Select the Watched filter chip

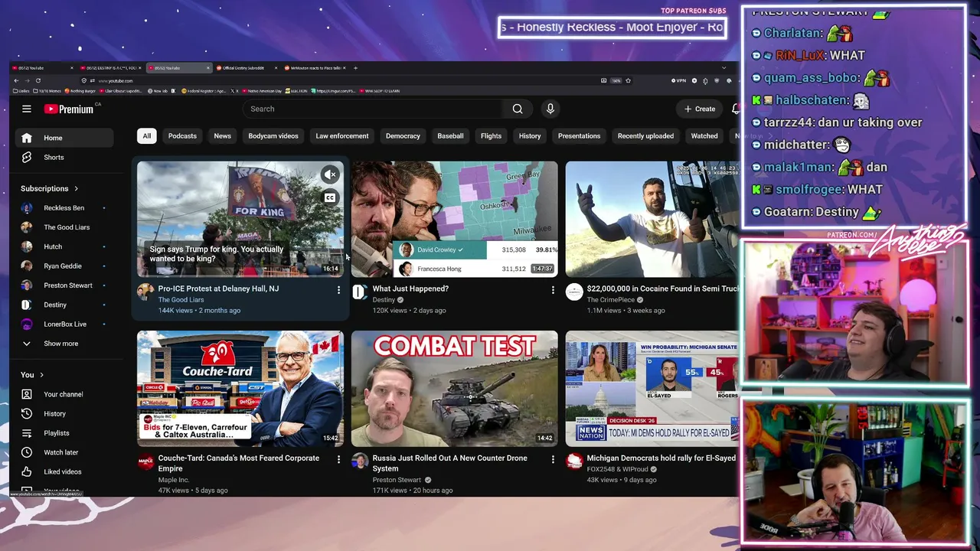[704, 136]
